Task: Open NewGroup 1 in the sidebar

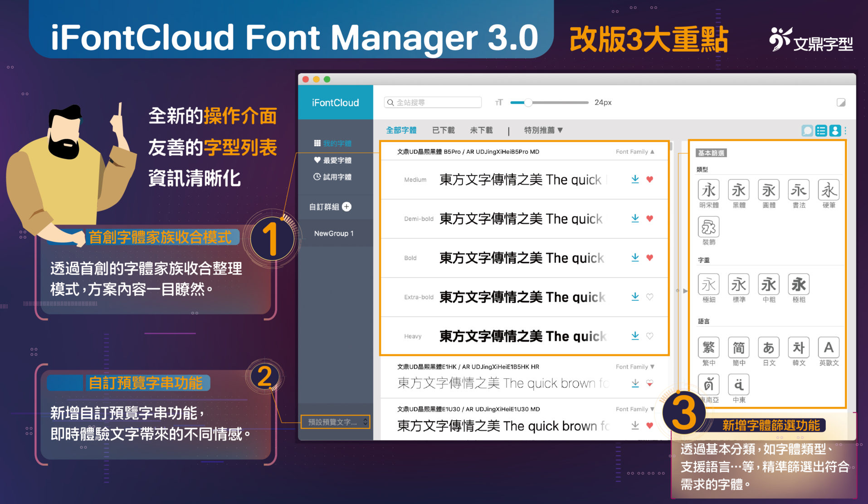Action: (x=334, y=234)
